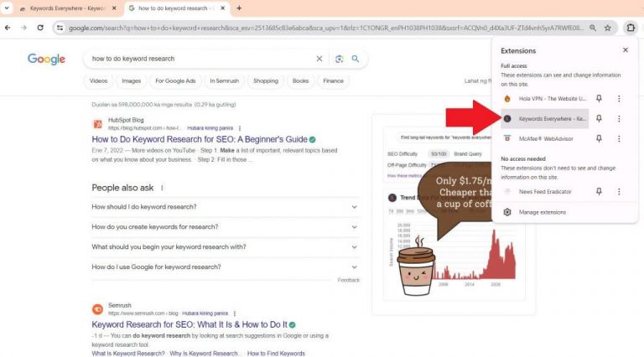The height and width of the screenshot is (357, 644).
Task: Click the Trend Data Keywords Everywhere icon
Action: click(x=392, y=198)
